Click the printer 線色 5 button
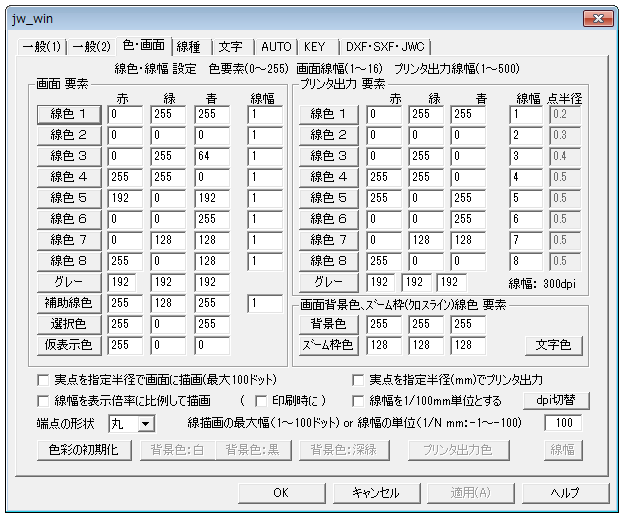The height and width of the screenshot is (517, 627). (328, 198)
